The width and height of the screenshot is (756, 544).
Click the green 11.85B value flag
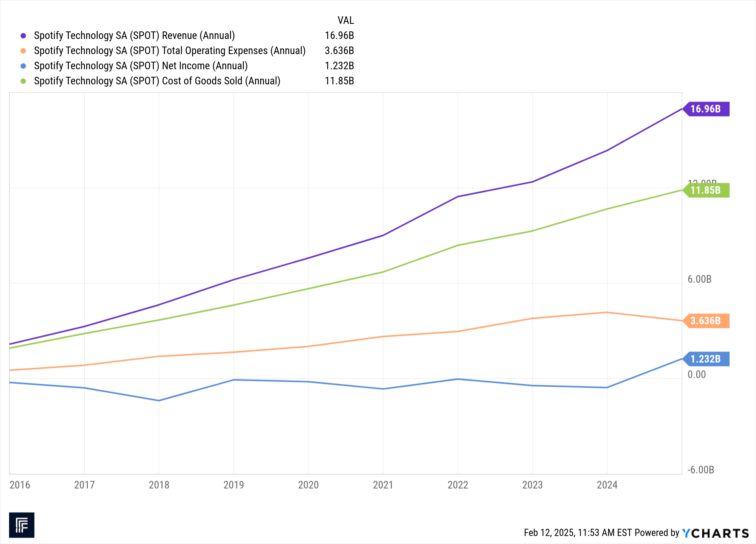(706, 190)
